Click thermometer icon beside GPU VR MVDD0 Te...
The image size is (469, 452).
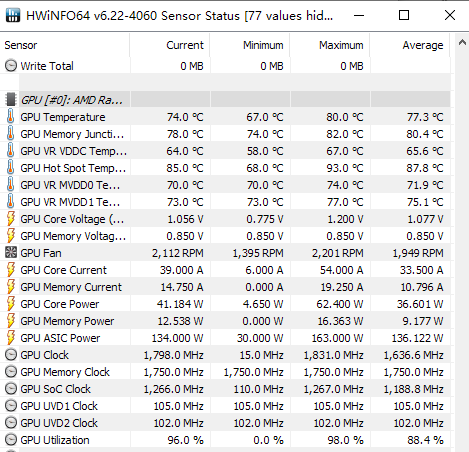(x=11, y=185)
